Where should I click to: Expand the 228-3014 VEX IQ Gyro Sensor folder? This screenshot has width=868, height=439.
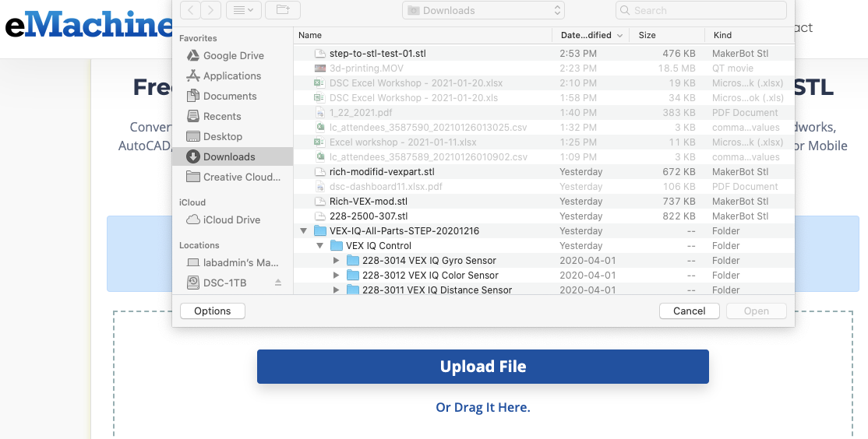[x=337, y=261]
